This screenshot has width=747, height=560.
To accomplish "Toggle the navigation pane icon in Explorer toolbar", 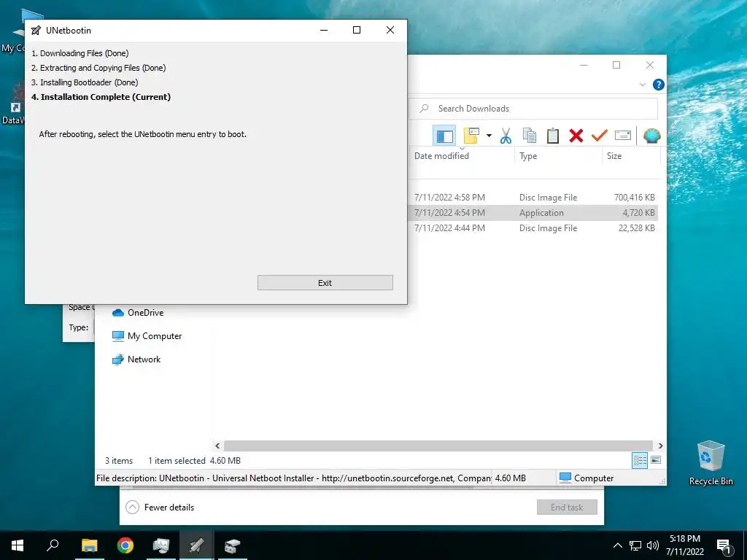I will pyautogui.click(x=444, y=136).
